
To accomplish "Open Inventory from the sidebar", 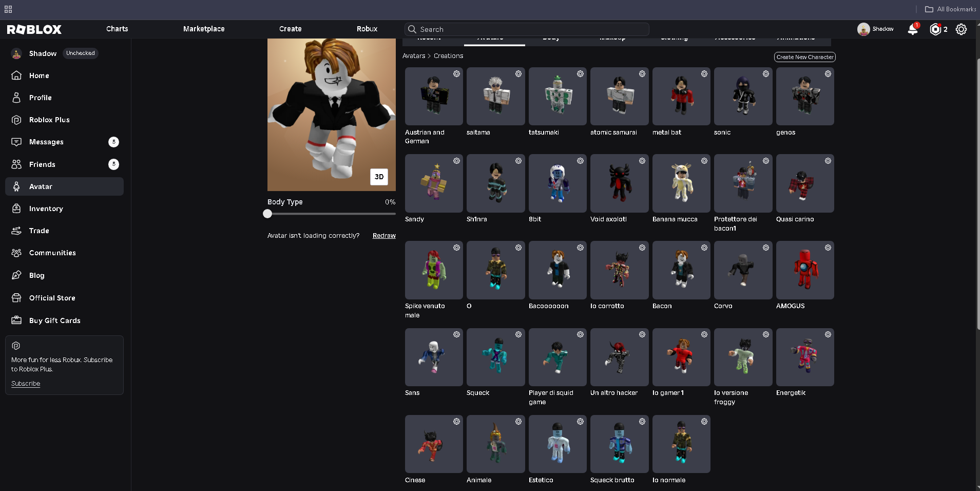I will click(64, 209).
